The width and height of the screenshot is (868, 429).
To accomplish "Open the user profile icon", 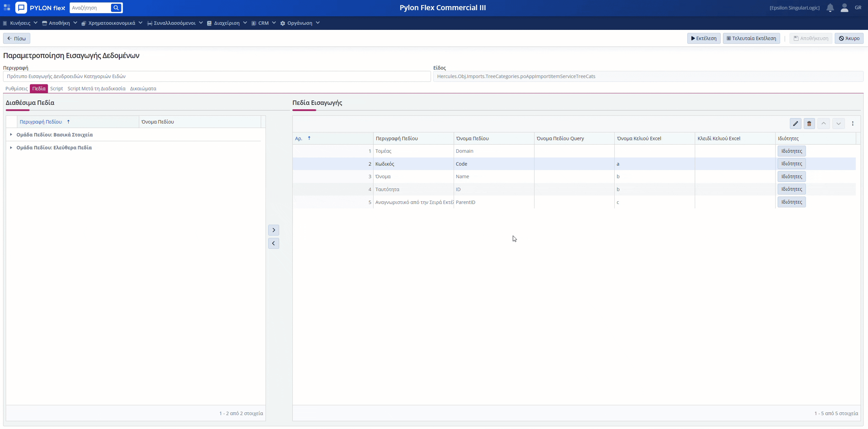I will 844,8.
